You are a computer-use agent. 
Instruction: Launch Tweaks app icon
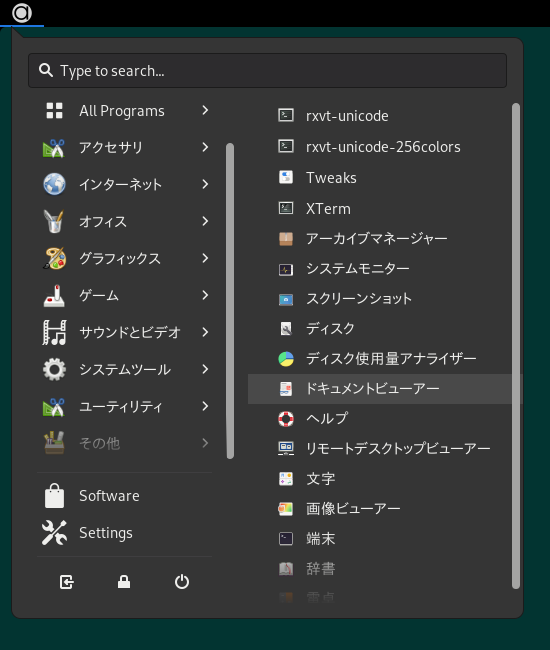click(x=286, y=177)
